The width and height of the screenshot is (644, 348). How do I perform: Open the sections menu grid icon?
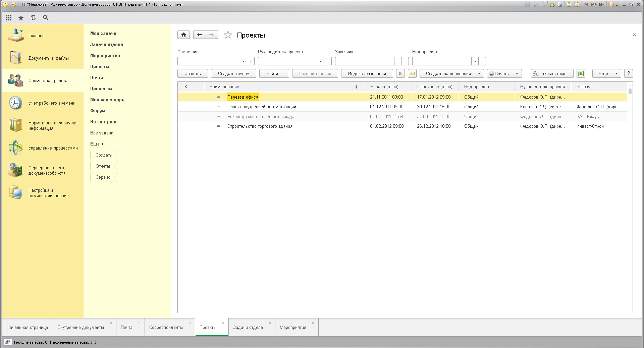click(x=9, y=18)
